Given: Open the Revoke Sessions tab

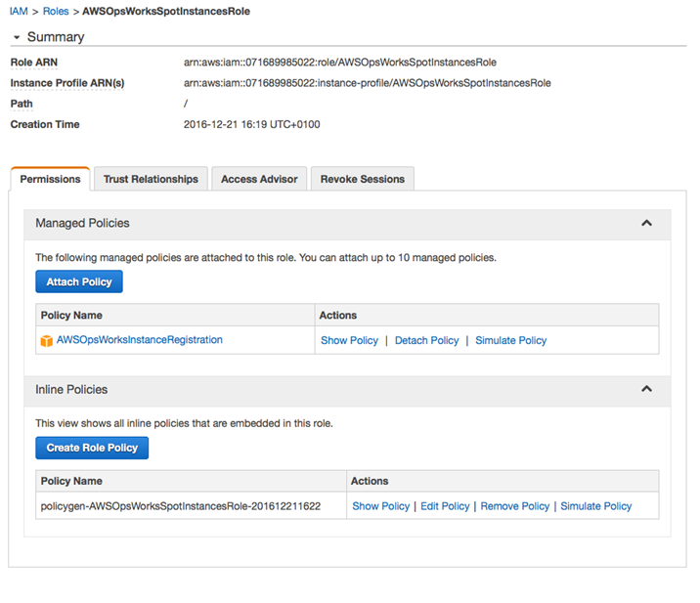Looking at the screenshot, I should click(x=363, y=179).
